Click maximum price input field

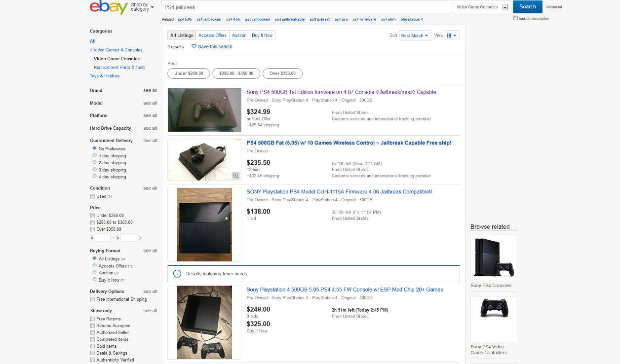click(x=129, y=238)
